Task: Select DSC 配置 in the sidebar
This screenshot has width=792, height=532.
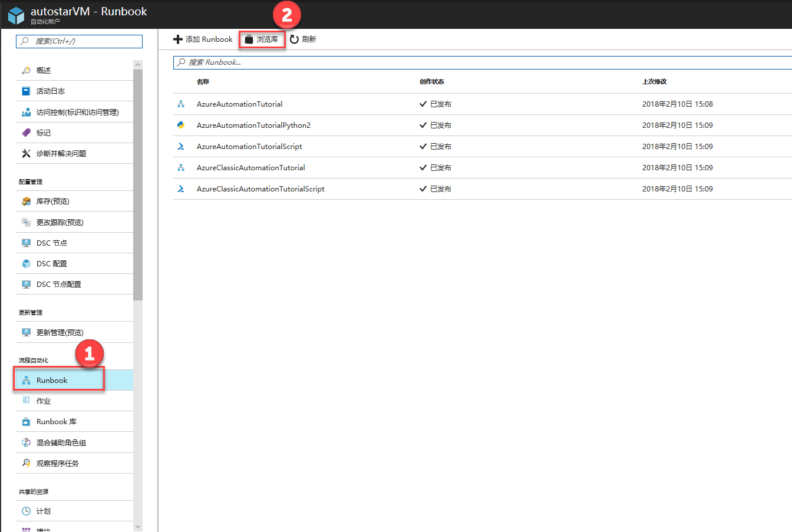Action: point(75,263)
